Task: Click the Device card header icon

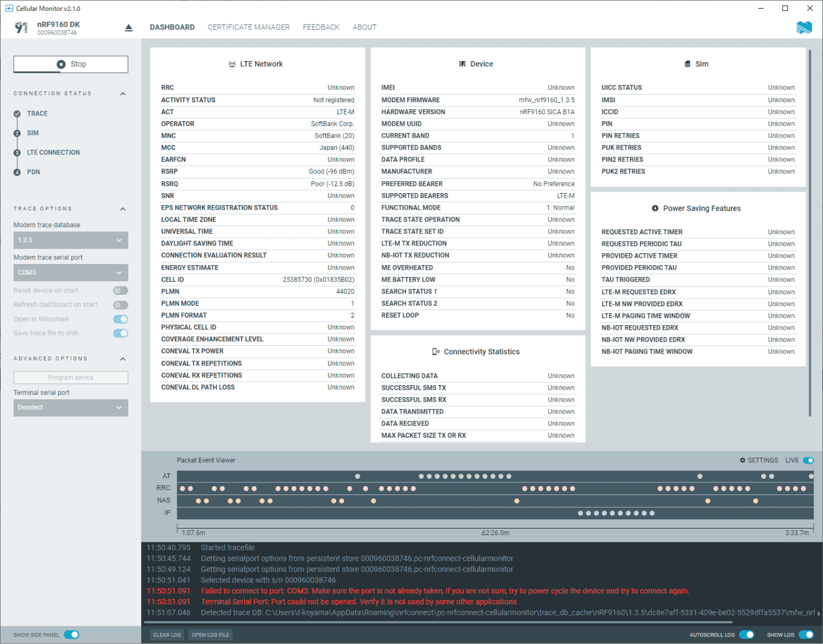Action: click(x=462, y=64)
